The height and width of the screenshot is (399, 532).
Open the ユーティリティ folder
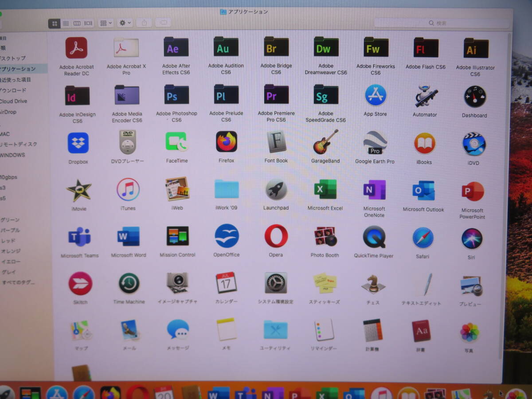click(x=276, y=330)
